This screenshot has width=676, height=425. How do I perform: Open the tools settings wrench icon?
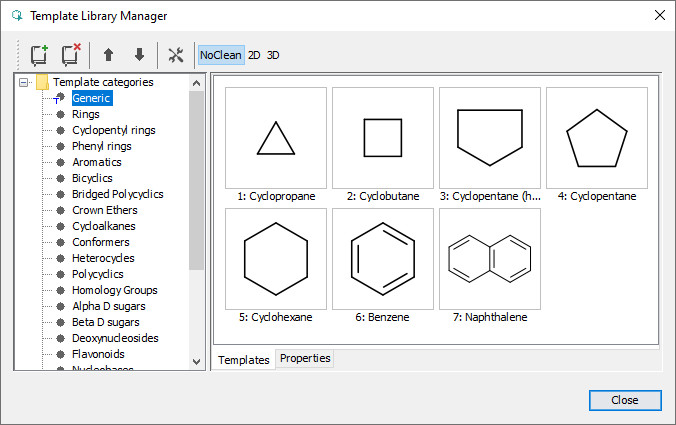176,55
